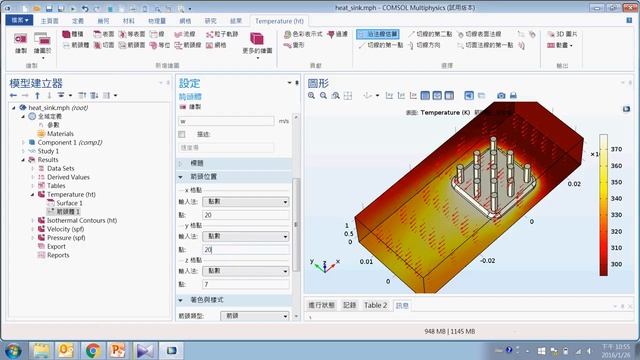This screenshot has width=640, height=360.
Task: Add a 粒子軌跡 Particle Trajectories plot
Action: [x=222, y=34]
